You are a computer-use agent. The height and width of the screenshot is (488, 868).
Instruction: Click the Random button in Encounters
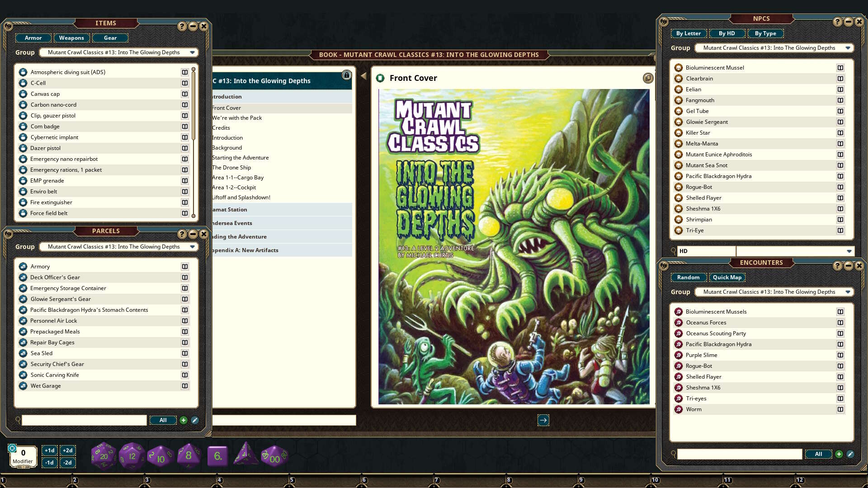point(689,277)
